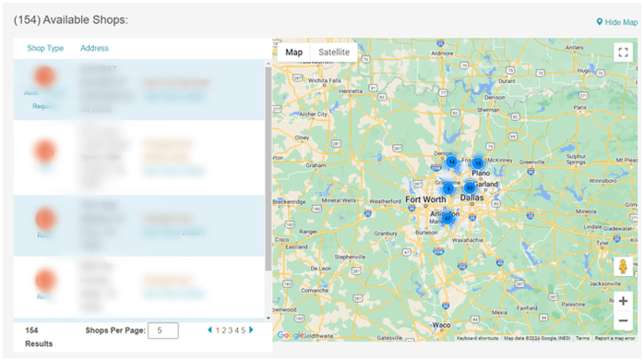
Task: Go to results page 5
Action: [244, 331]
